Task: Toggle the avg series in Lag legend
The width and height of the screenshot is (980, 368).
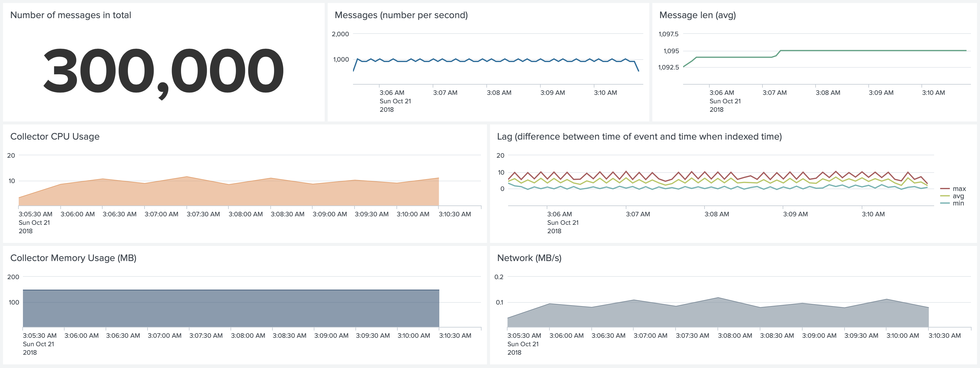Action: [x=958, y=196]
